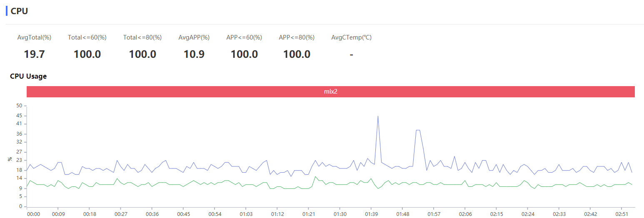Click the 02:06 x-axis time label
The image size is (644, 218).
[465, 214]
